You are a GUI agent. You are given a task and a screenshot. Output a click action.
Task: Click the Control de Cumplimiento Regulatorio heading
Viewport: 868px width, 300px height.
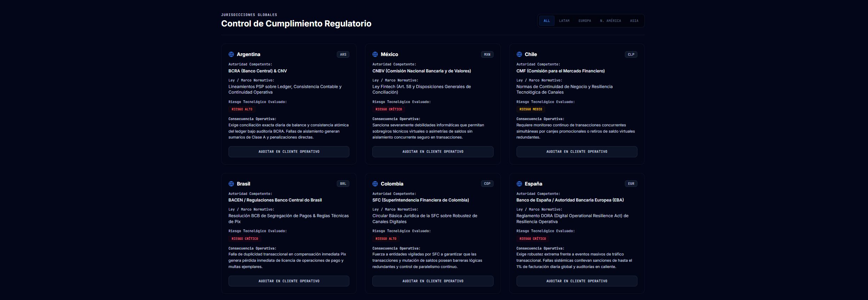pyautogui.click(x=296, y=24)
